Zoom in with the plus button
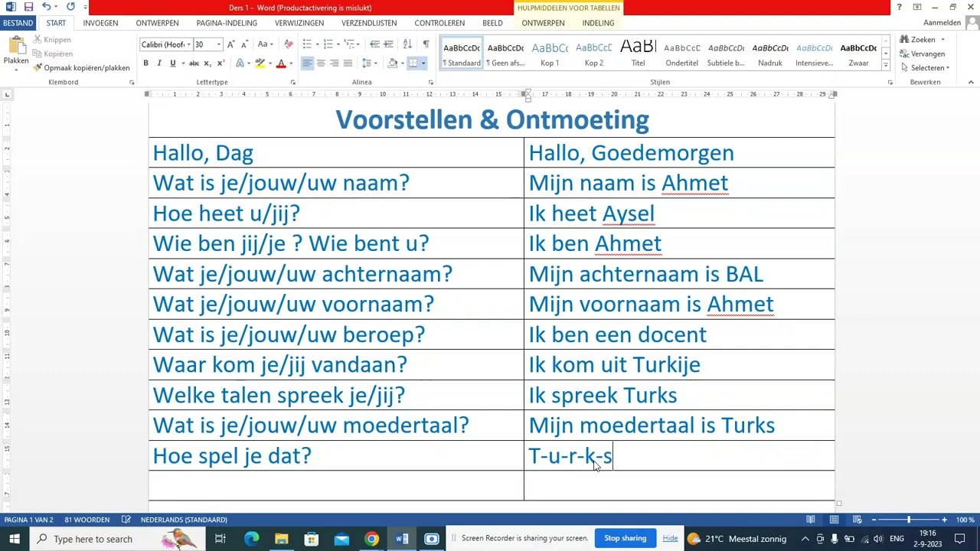The width and height of the screenshot is (980, 551). click(x=944, y=520)
